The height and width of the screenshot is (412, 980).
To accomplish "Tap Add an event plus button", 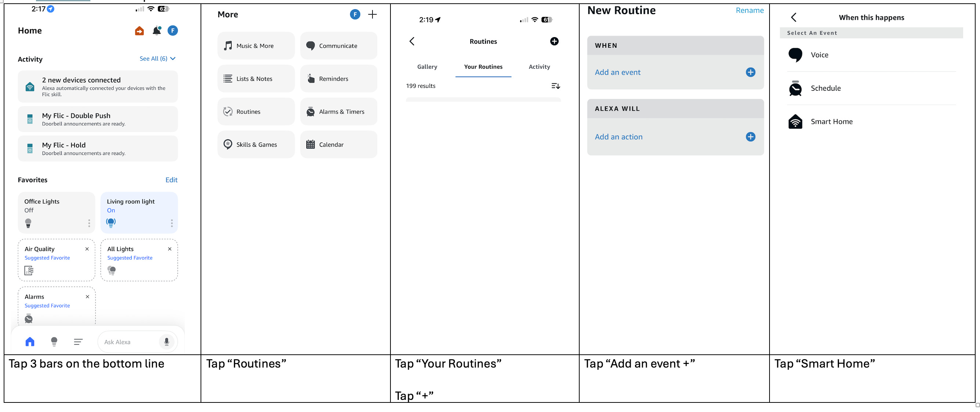I will (750, 72).
